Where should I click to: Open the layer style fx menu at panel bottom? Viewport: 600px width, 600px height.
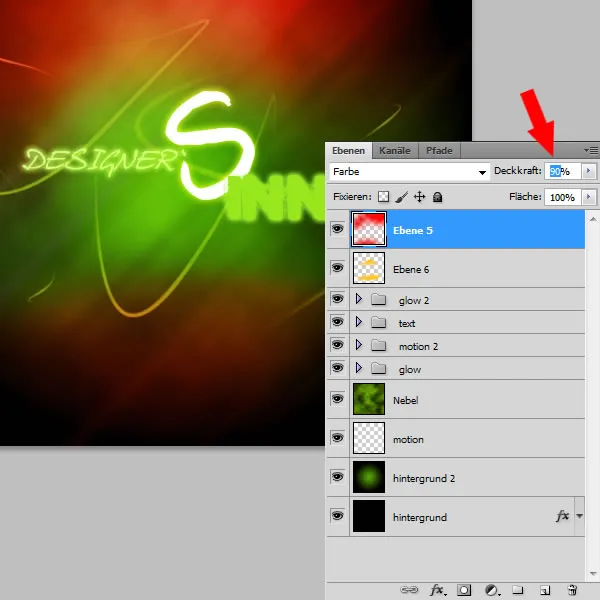[x=437, y=590]
